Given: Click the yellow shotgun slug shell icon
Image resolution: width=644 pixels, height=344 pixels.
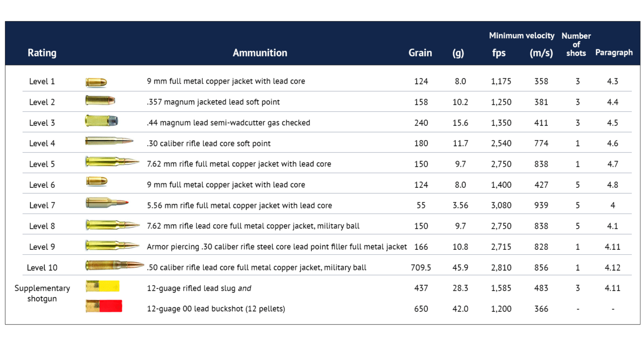Looking at the screenshot, I should click(103, 287).
